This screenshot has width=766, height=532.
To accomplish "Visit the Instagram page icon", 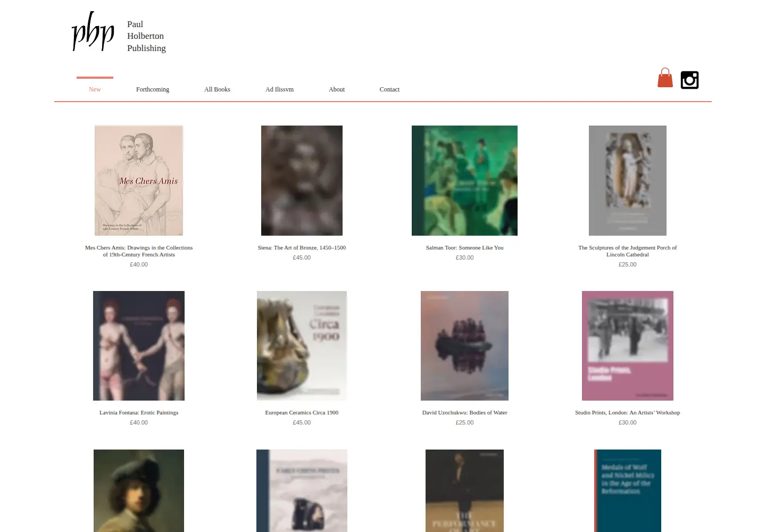I will (x=689, y=80).
